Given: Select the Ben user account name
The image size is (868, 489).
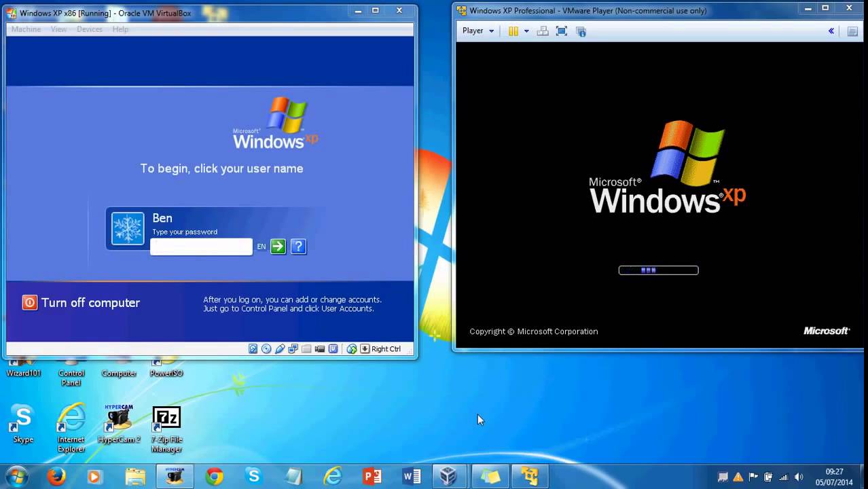Looking at the screenshot, I should tap(162, 218).
